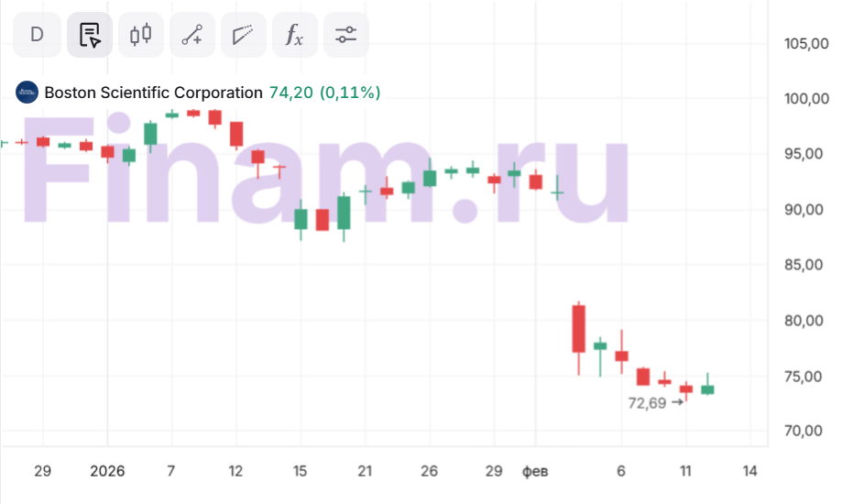Click the 72,69 low price marker

[x=647, y=402]
